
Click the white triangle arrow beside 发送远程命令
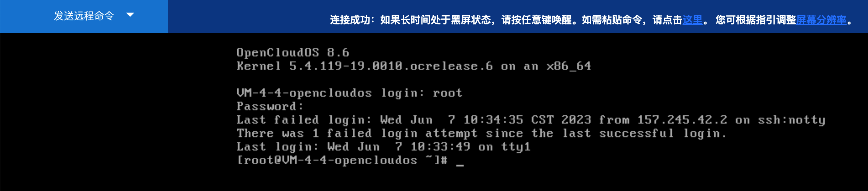(130, 15)
